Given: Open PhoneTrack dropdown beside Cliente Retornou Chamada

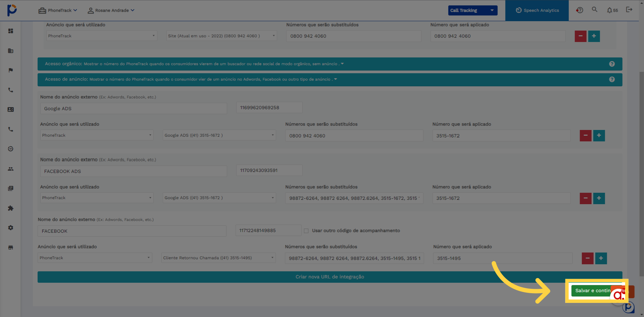Looking at the screenshot, I should click(x=95, y=258).
